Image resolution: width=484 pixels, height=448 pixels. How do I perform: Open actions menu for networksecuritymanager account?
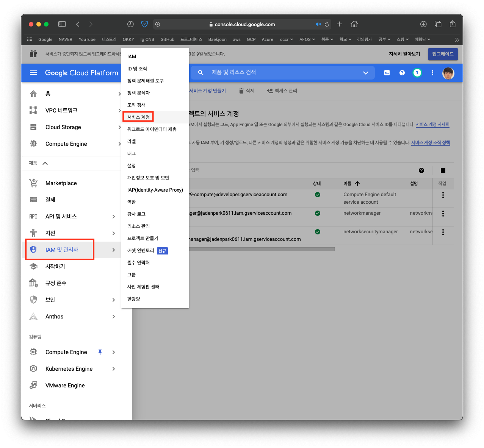[443, 232]
